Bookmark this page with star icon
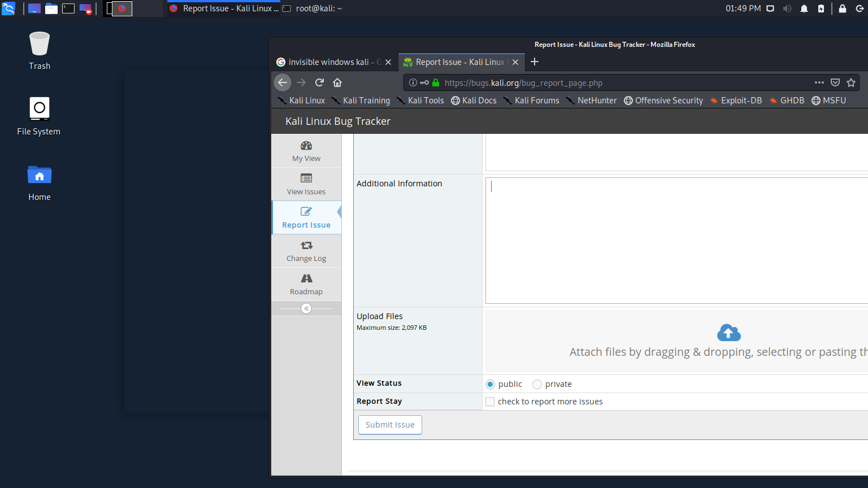The width and height of the screenshot is (868, 488). pyautogui.click(x=851, y=82)
